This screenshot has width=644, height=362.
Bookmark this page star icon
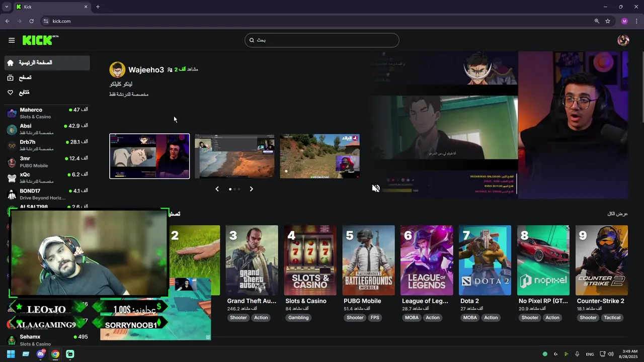(x=608, y=21)
